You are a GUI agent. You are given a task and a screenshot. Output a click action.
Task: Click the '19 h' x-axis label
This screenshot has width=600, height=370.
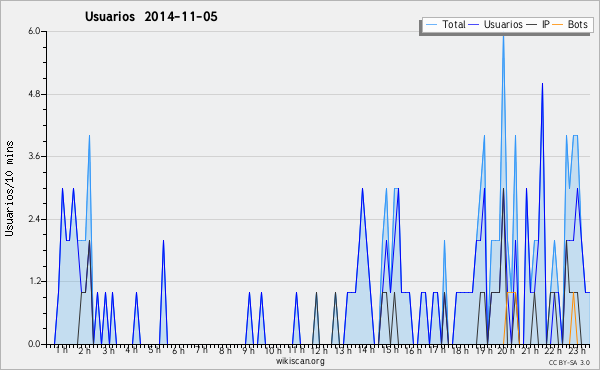pos(484,350)
